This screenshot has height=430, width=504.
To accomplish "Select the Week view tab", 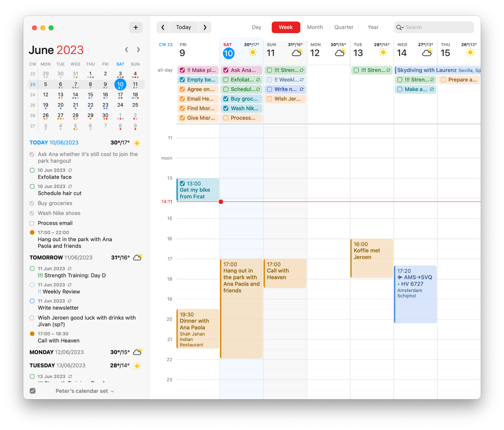I will point(286,27).
